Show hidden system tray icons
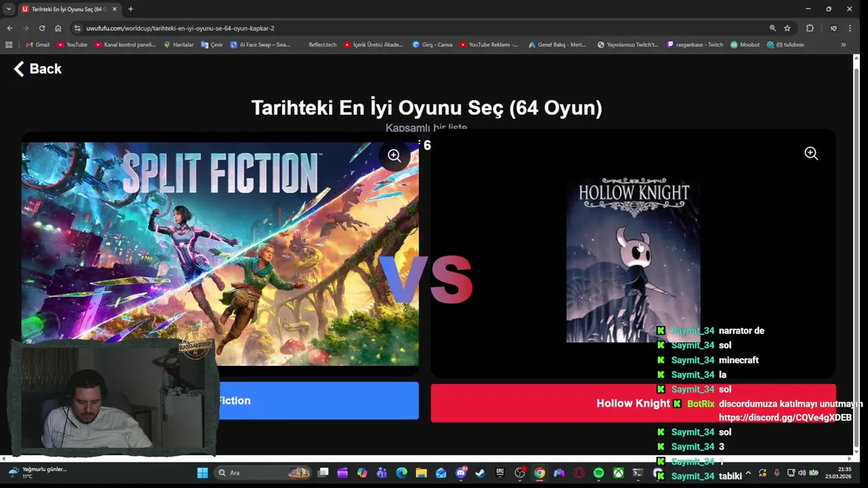868x488 pixels. click(x=748, y=473)
